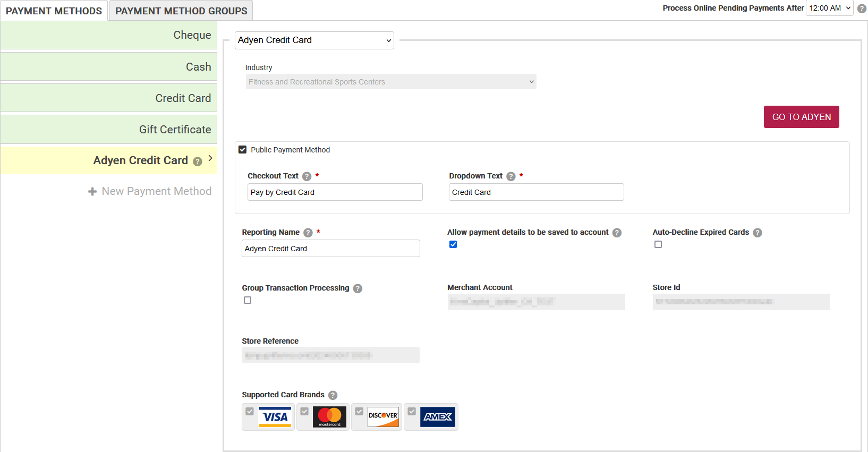
Task: Open help for Group Transaction Processing
Action: 358,288
